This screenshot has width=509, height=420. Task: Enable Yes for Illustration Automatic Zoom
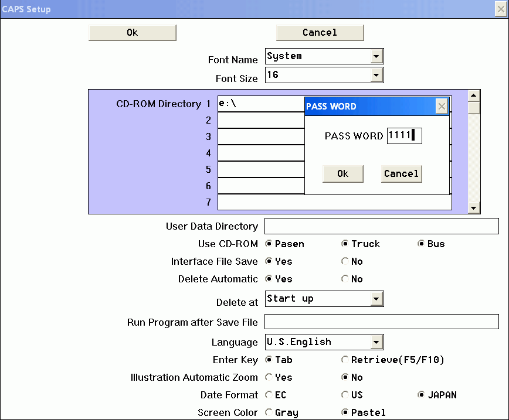tap(269, 378)
